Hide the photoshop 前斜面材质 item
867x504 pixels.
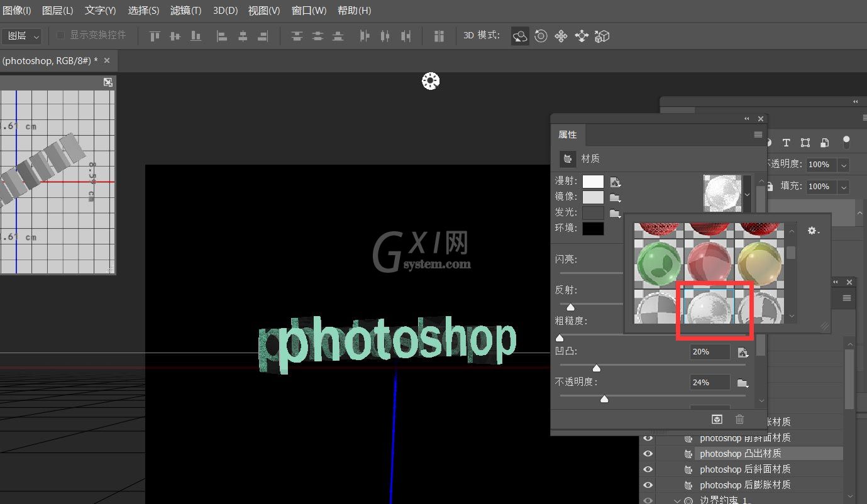tap(648, 438)
